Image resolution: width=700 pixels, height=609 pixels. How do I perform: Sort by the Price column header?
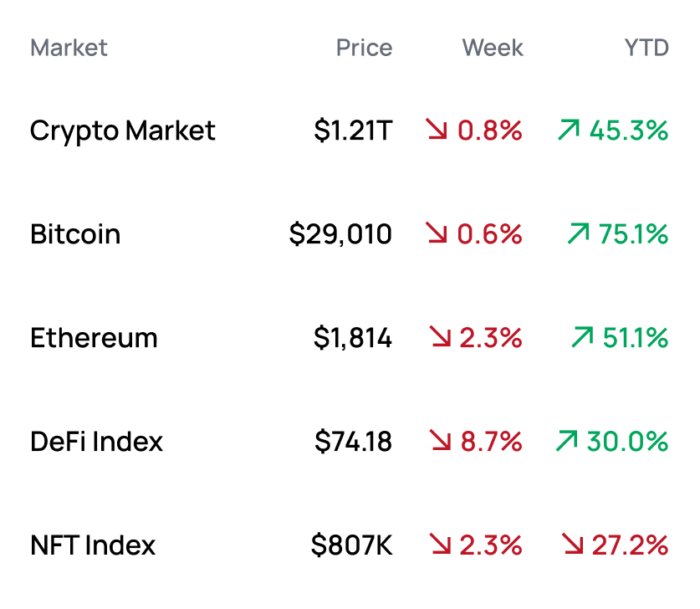[x=364, y=48]
